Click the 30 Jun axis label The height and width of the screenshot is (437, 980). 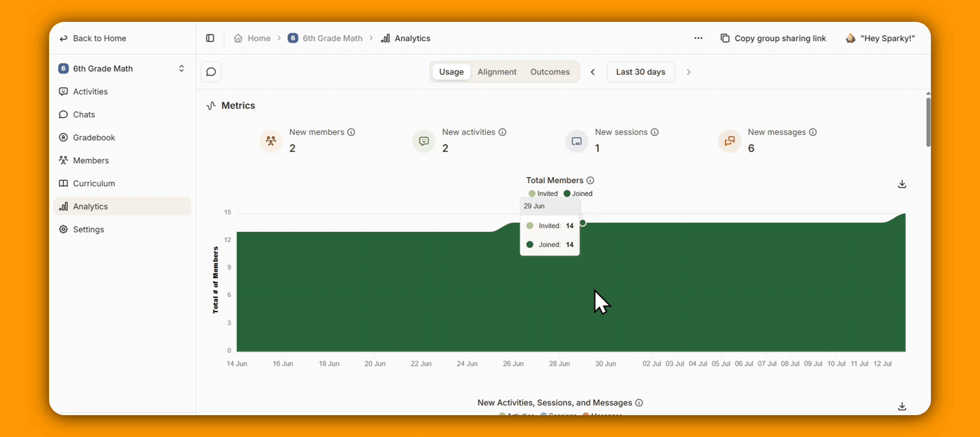tap(605, 364)
